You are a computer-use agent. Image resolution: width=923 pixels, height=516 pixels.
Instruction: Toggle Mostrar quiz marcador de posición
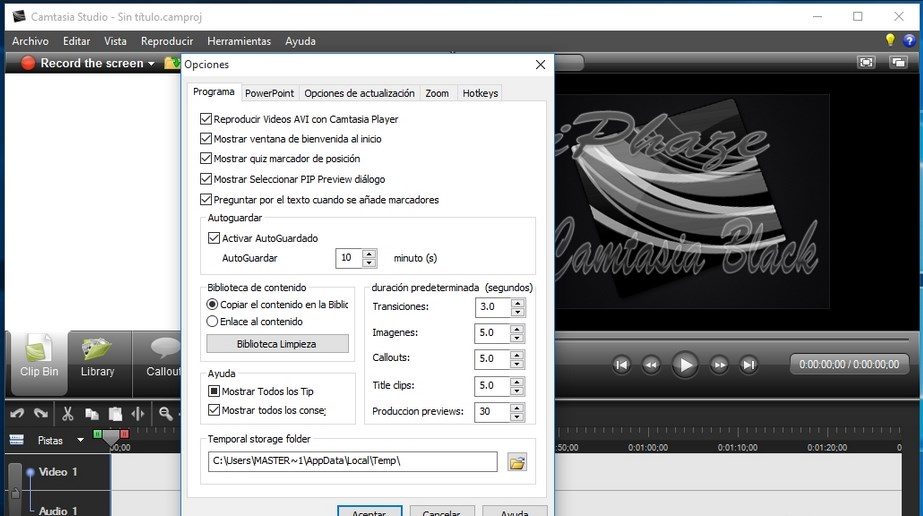[205, 159]
